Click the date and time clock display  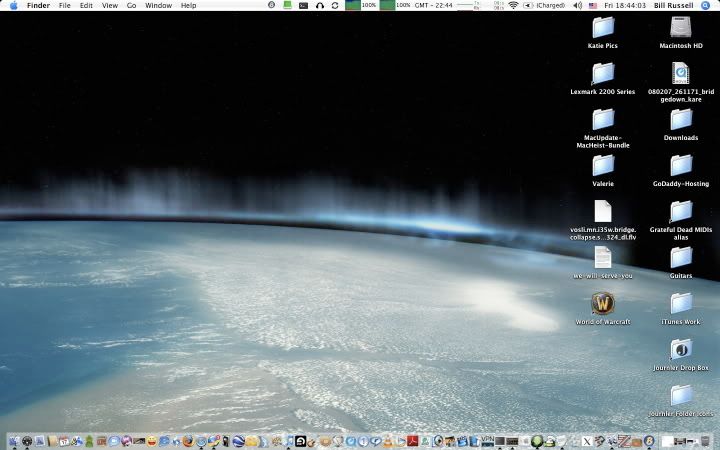coord(625,5)
